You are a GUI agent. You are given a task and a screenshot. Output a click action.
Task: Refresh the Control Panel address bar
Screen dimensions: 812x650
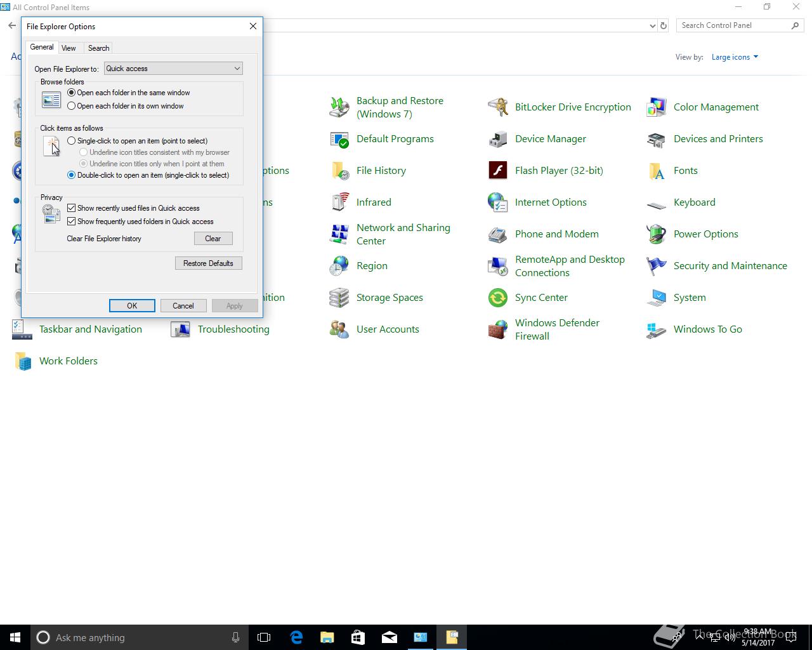(664, 26)
